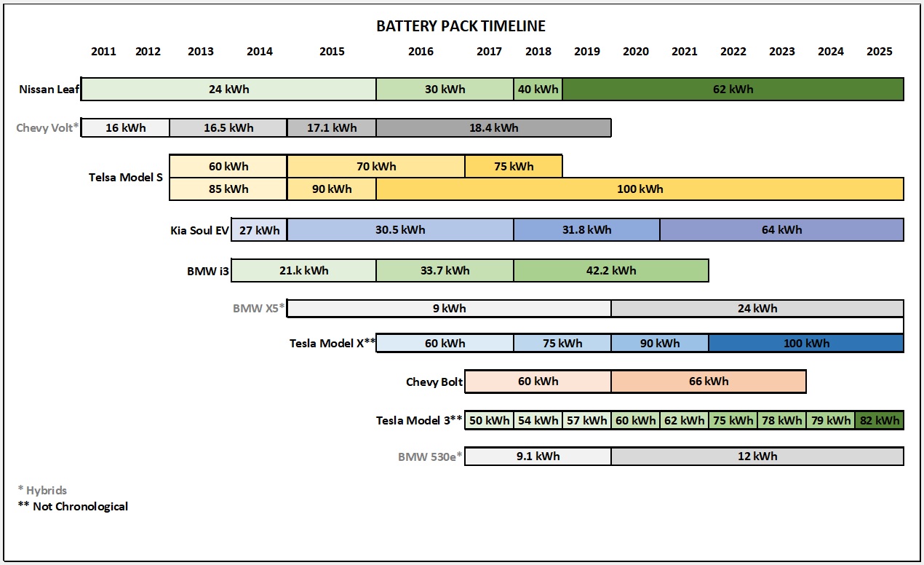Select the 2011 year label

click(103, 51)
